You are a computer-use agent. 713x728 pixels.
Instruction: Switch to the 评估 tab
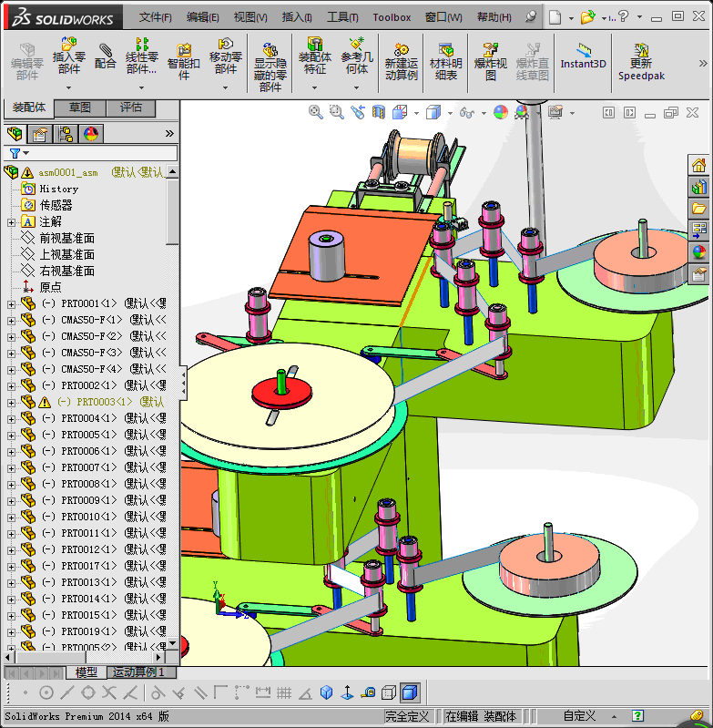tap(131, 108)
